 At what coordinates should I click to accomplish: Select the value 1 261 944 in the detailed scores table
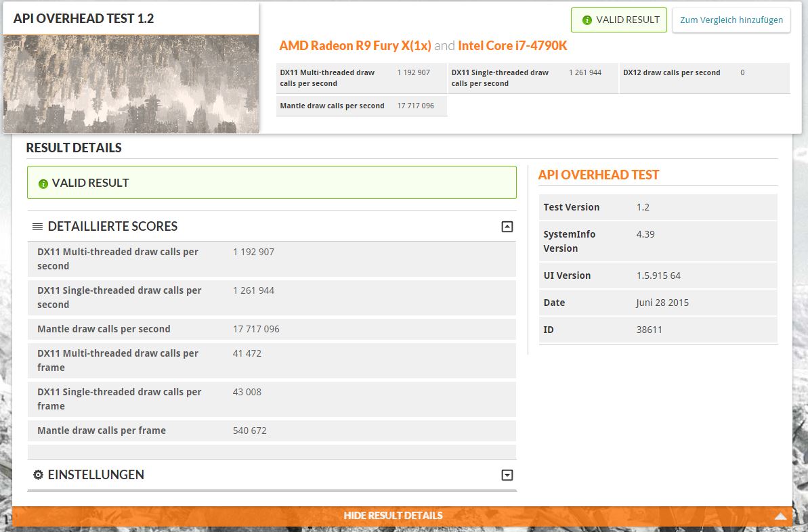[x=253, y=290]
